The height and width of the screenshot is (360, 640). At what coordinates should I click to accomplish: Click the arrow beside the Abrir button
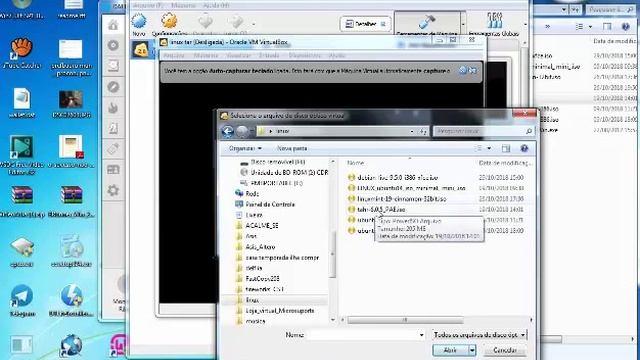tap(472, 350)
